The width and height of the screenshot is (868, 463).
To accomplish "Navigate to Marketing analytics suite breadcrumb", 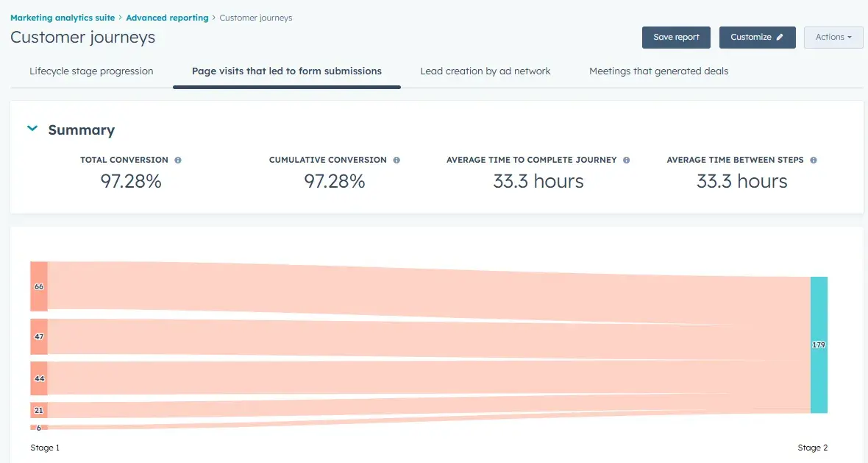I will [64, 18].
